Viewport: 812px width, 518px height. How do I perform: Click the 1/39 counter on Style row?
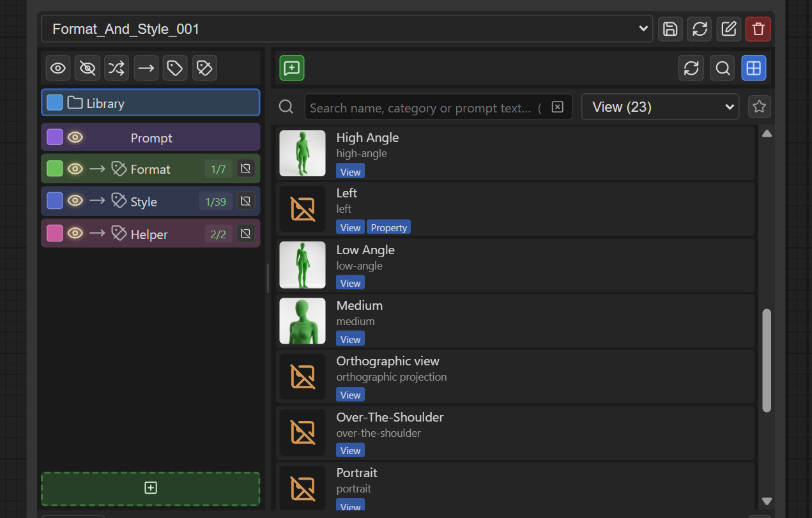click(x=215, y=201)
